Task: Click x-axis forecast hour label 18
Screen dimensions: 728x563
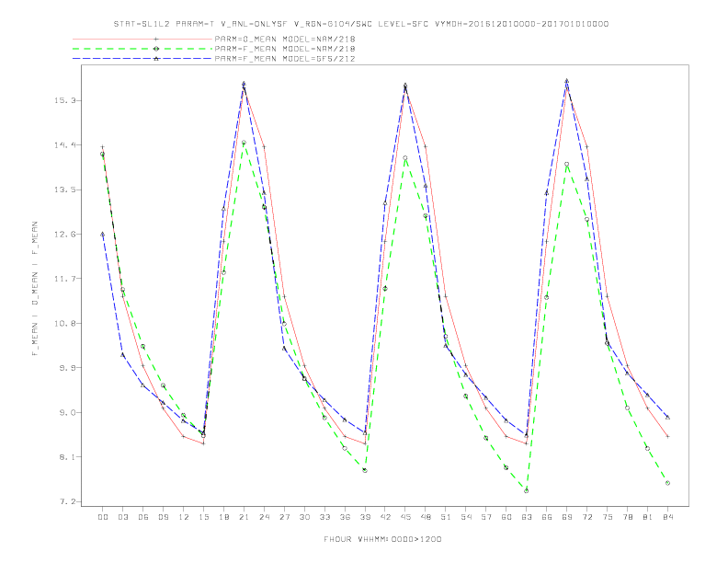Action: tap(223, 517)
